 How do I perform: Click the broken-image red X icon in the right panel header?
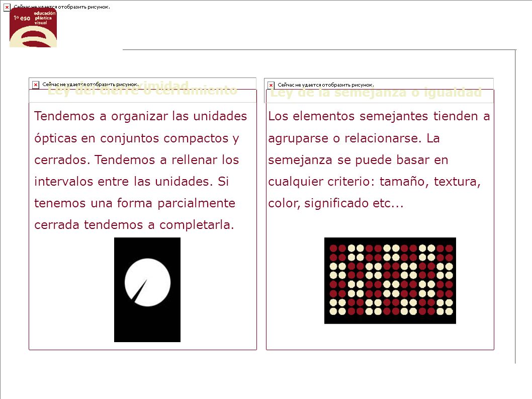pos(271,85)
